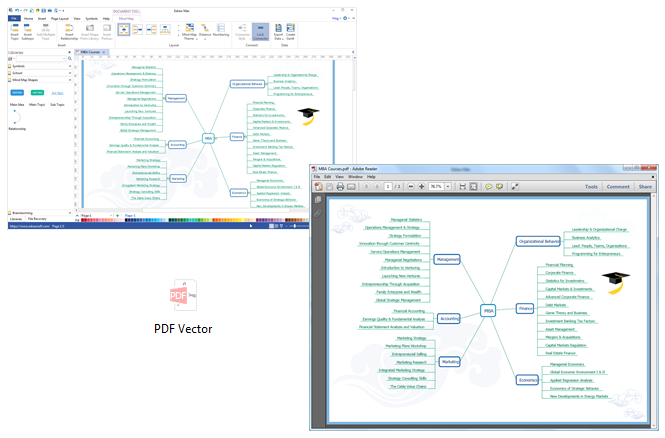Screen dimensions: 665x438
Task: Click Insert Relationship in the ribbon
Action: pyautogui.click(x=68, y=32)
